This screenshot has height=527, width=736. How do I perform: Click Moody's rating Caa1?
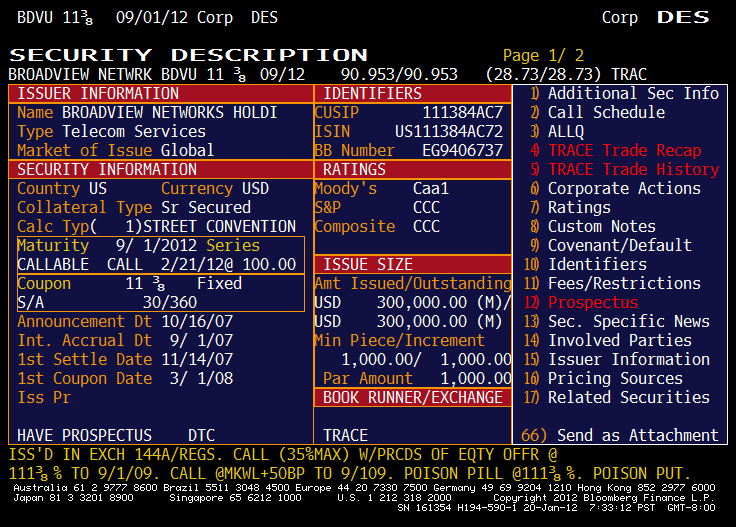point(431,189)
